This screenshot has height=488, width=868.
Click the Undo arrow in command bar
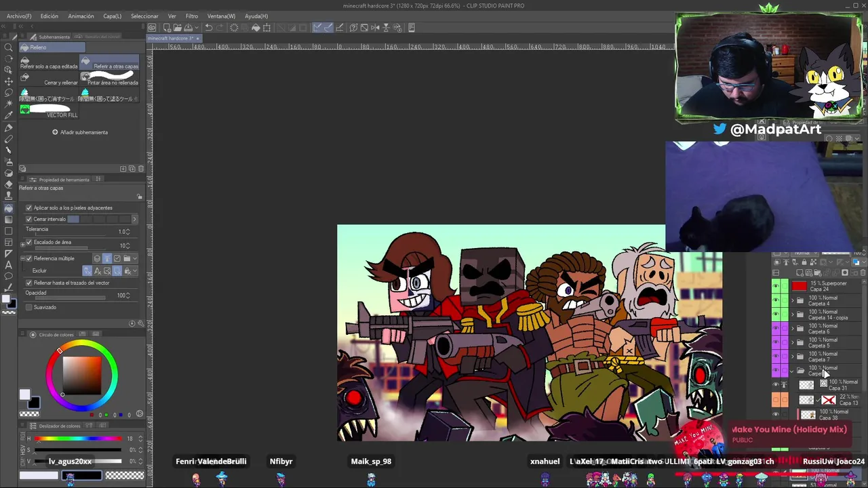209,28
